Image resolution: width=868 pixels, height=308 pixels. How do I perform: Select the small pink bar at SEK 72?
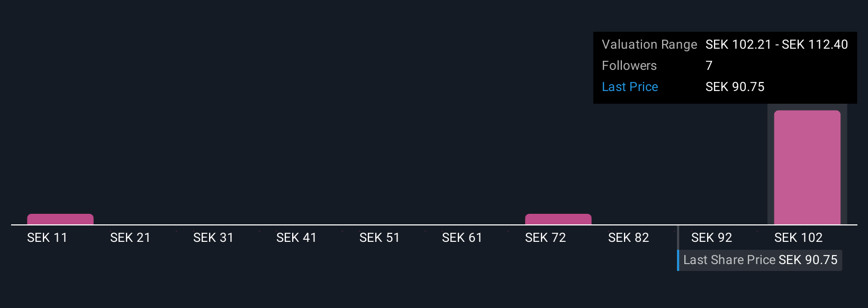pos(558,219)
